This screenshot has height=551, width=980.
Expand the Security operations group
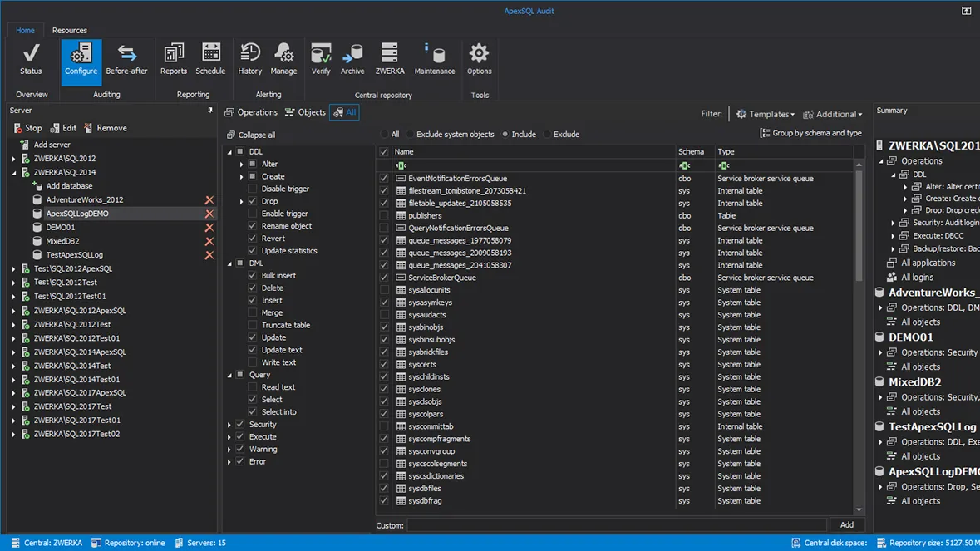click(229, 425)
